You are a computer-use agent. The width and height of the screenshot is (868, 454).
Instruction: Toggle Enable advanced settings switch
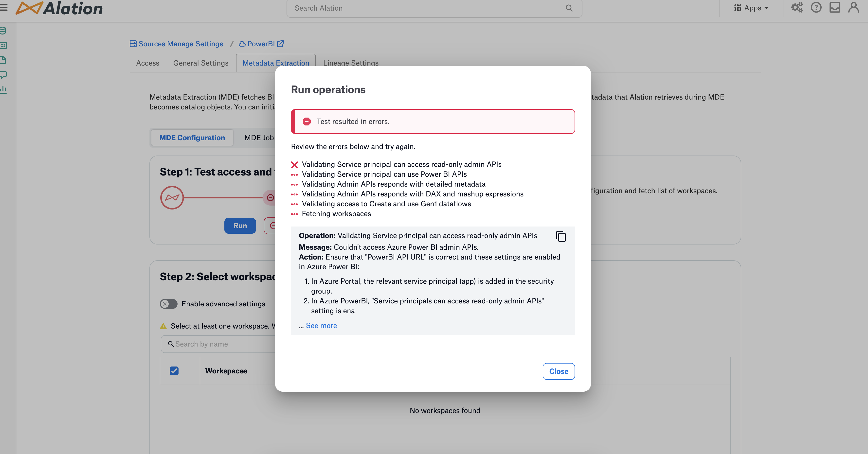tap(168, 304)
